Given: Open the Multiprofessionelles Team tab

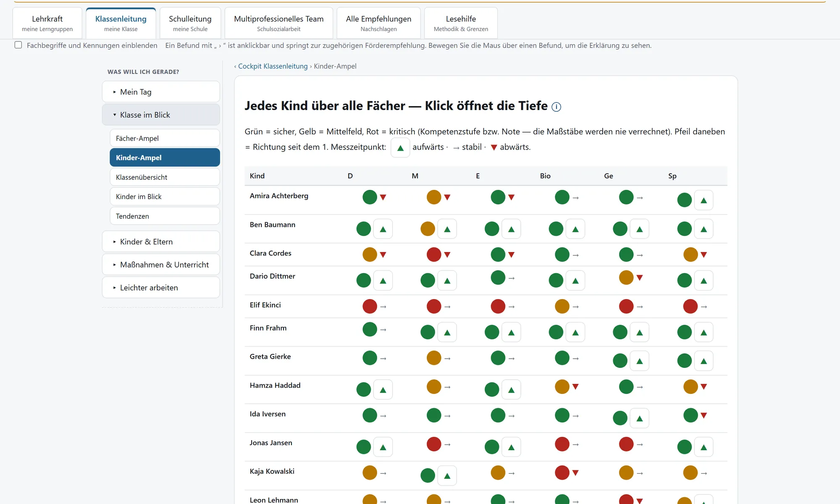Looking at the screenshot, I should (x=279, y=23).
